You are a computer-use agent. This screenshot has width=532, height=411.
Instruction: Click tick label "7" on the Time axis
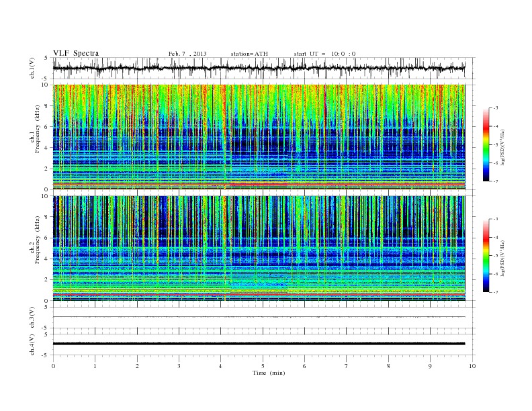(347, 366)
